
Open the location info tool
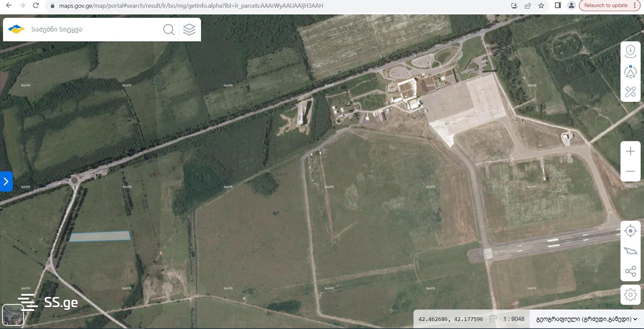[x=631, y=51]
